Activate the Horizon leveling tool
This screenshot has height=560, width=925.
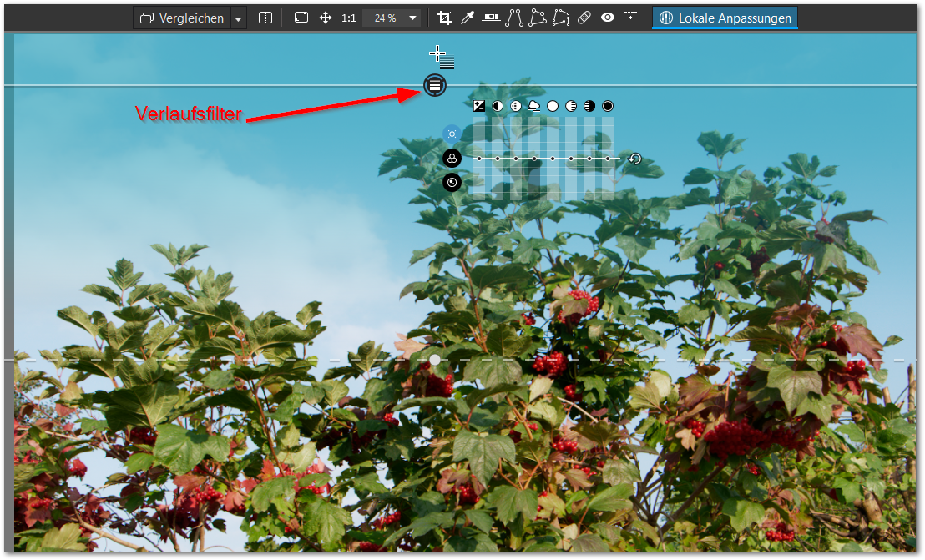[x=491, y=18]
